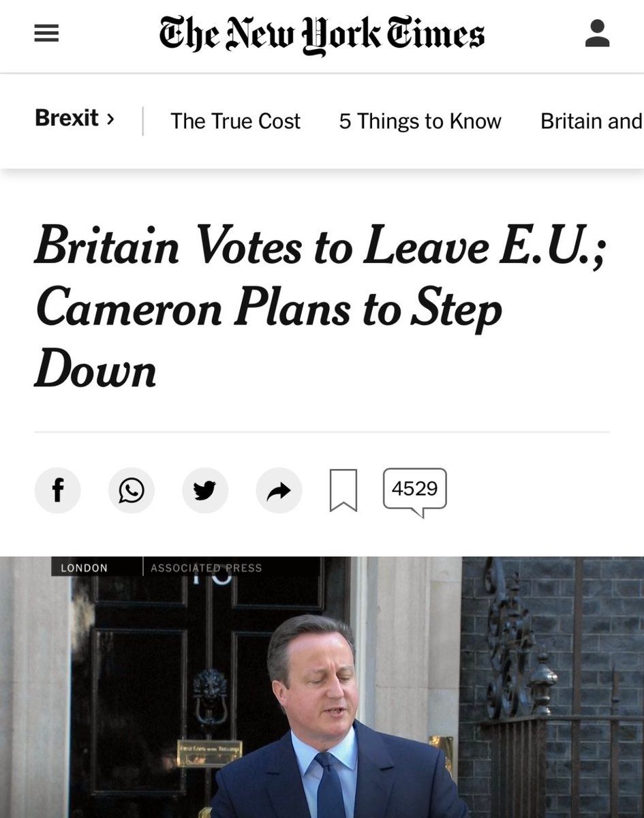Share the article via WhatsApp

coord(132,490)
